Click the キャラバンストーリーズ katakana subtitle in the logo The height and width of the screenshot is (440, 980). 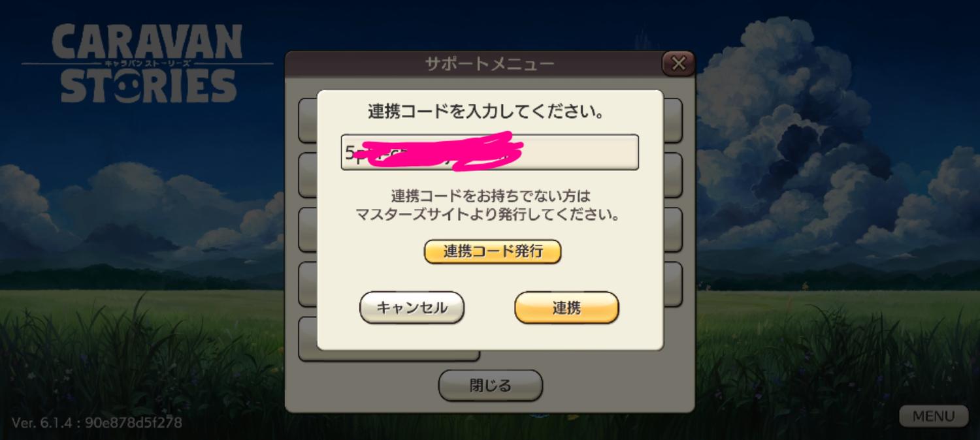click(x=148, y=63)
